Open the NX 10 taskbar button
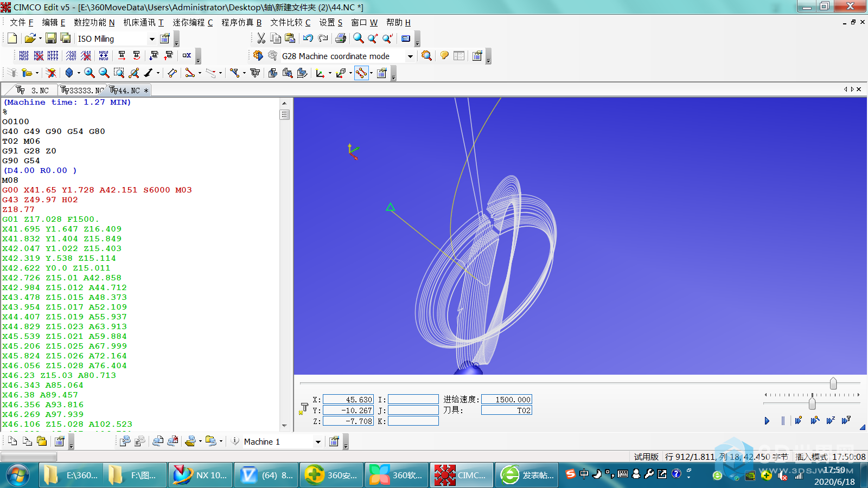This screenshot has height=488, width=868. click(x=200, y=475)
